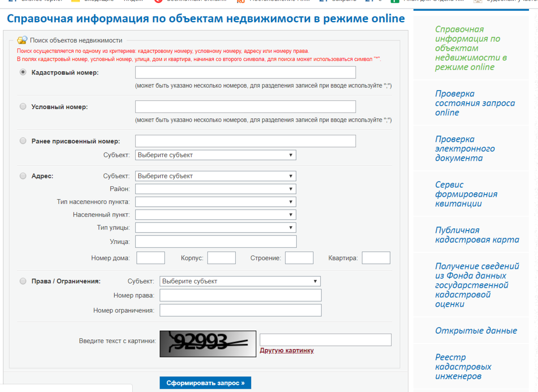
Task: Focus the 'Квартира' input box
Action: (x=376, y=258)
